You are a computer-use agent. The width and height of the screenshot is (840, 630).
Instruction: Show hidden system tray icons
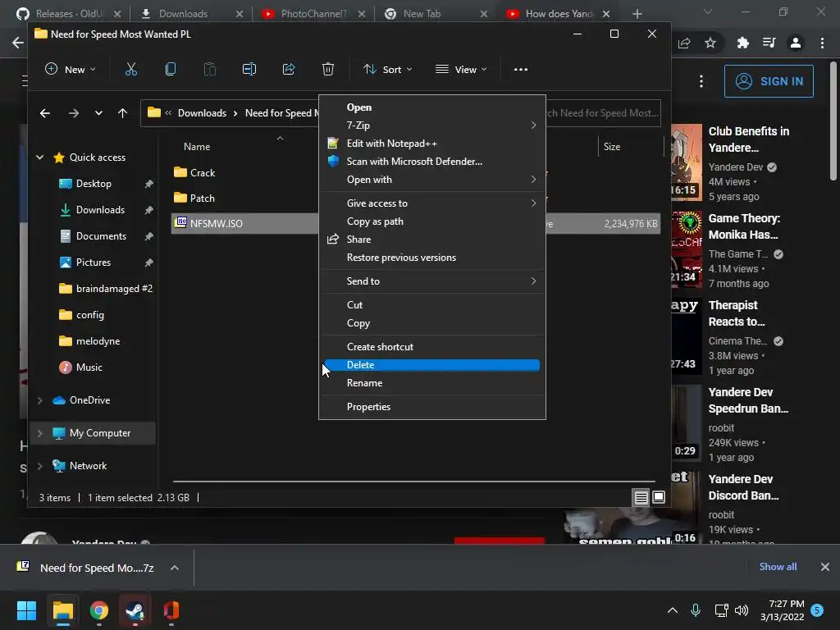coord(673,610)
